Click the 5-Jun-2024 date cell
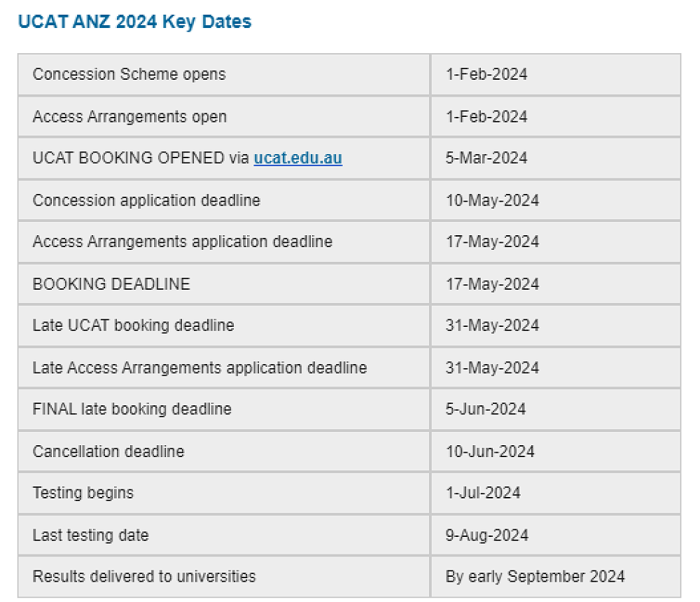The height and width of the screenshot is (602, 700). 486,409
